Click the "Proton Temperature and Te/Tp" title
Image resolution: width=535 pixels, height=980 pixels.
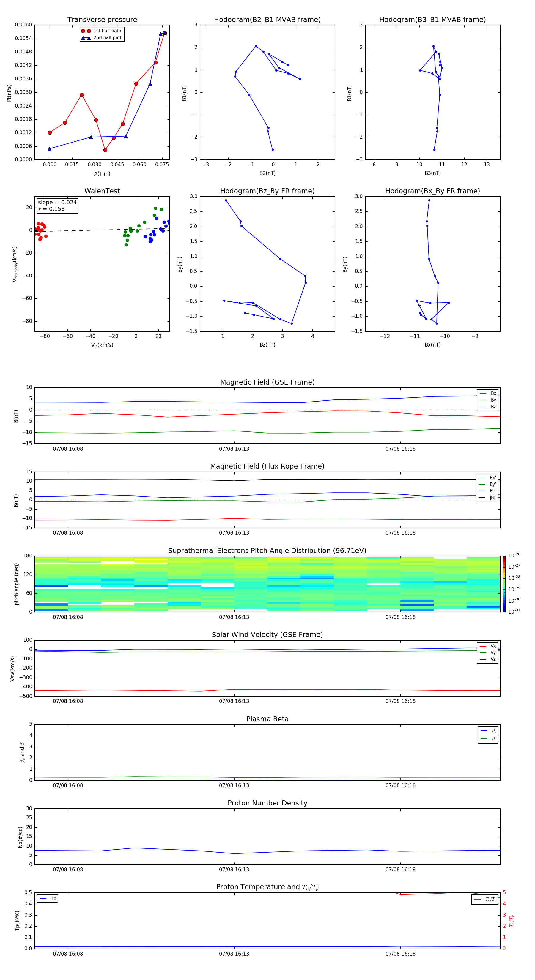coord(267,887)
